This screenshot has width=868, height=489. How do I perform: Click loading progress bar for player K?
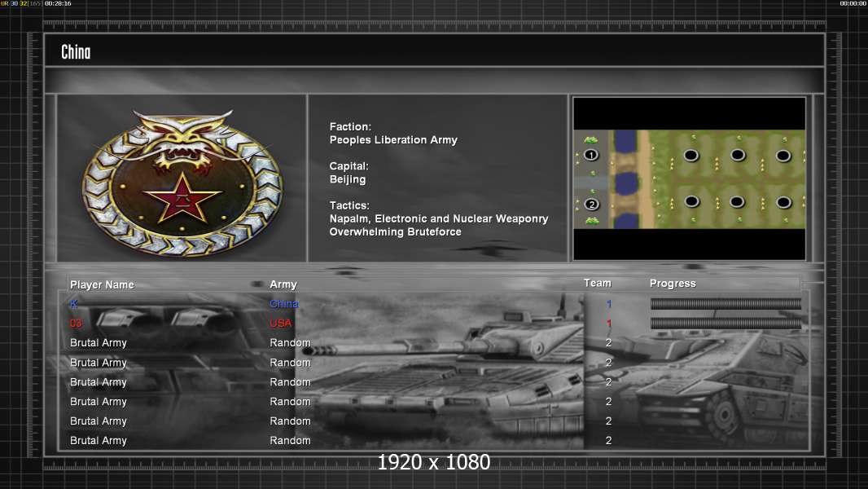click(x=726, y=303)
